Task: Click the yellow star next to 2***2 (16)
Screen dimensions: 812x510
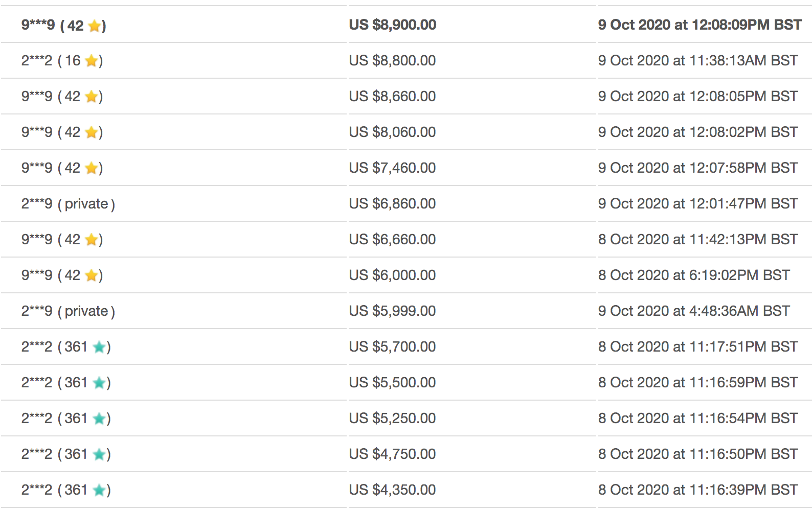Action: [x=92, y=61]
